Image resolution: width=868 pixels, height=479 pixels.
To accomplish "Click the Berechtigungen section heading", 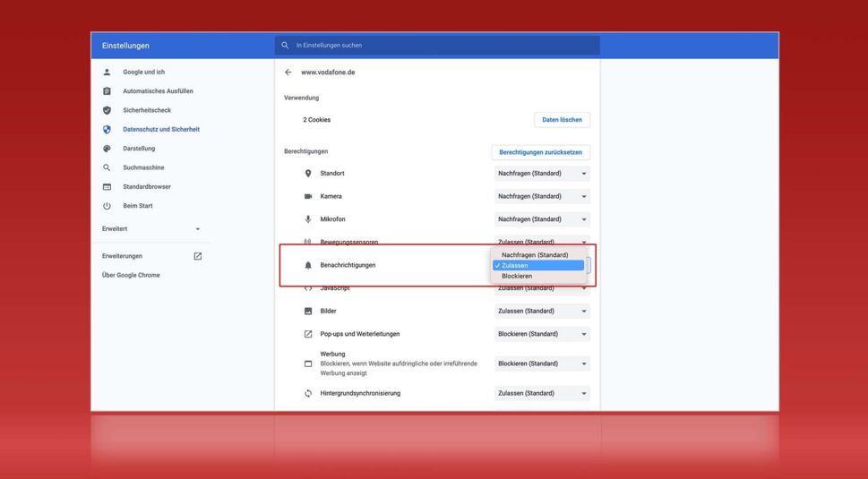I will (x=305, y=151).
